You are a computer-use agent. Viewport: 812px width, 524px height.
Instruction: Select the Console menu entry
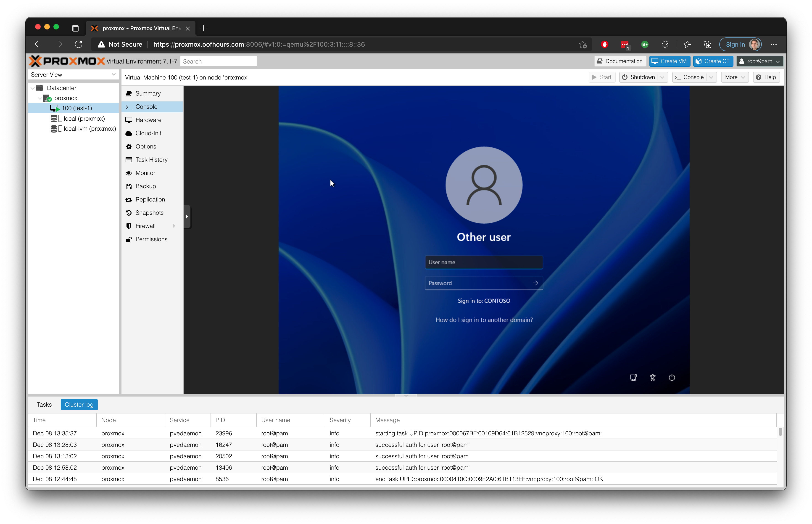click(x=152, y=106)
